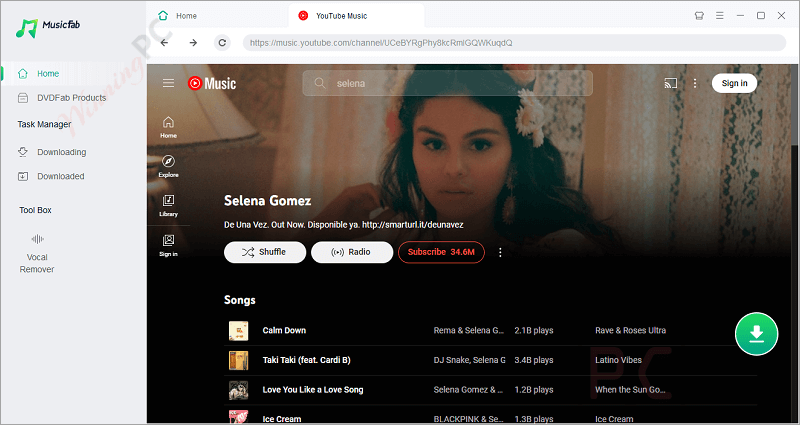Open artist Selena Gomez & ... link

pos(468,390)
